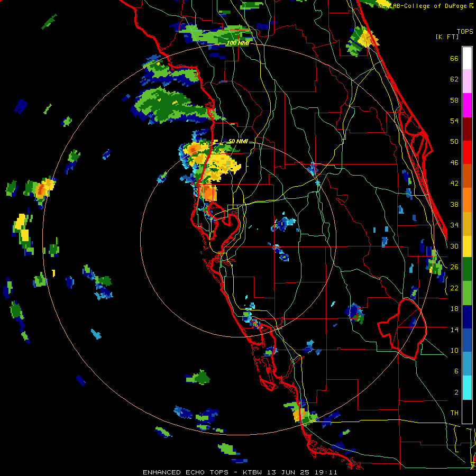The width and height of the screenshot is (476, 476).
Task: Click the medium blue legend swatch
Action: click(x=467, y=341)
